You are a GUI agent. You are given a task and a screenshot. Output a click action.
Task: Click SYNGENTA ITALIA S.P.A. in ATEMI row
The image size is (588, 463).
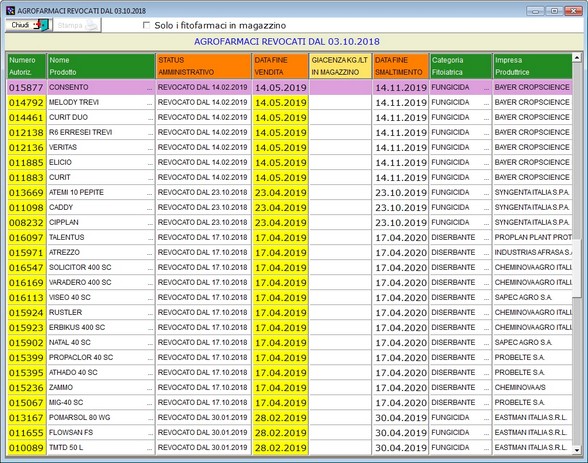(532, 192)
